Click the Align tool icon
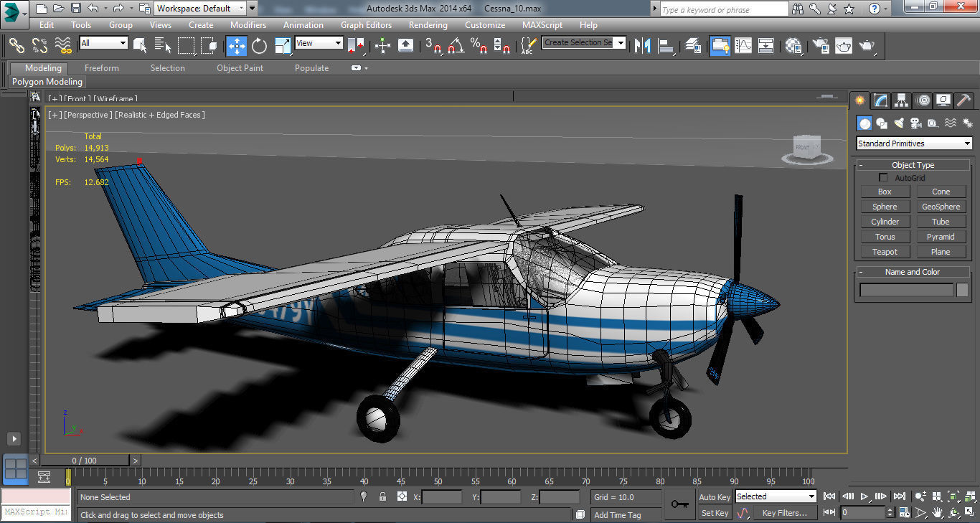This screenshot has height=523, width=980. [667, 46]
